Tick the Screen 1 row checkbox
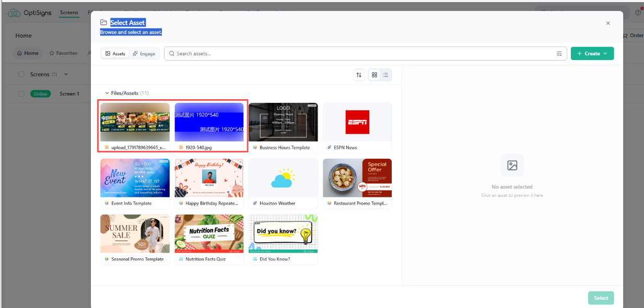 pos(21,93)
